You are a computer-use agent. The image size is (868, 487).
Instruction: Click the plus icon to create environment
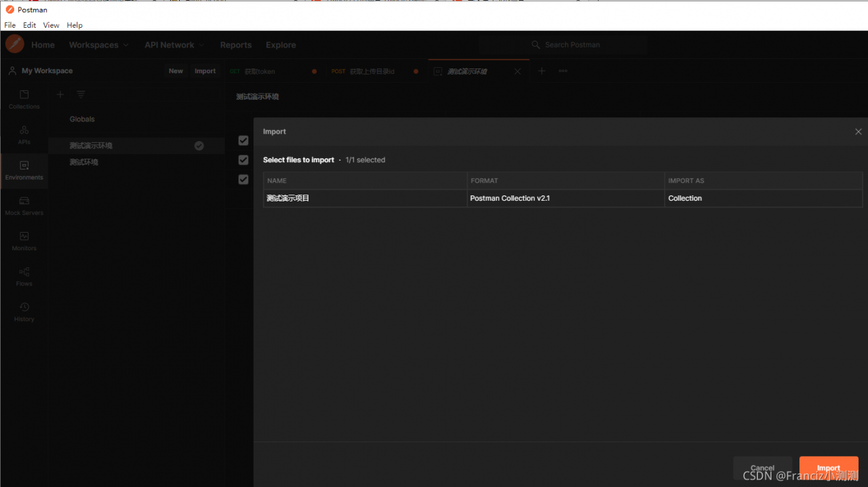[60, 94]
